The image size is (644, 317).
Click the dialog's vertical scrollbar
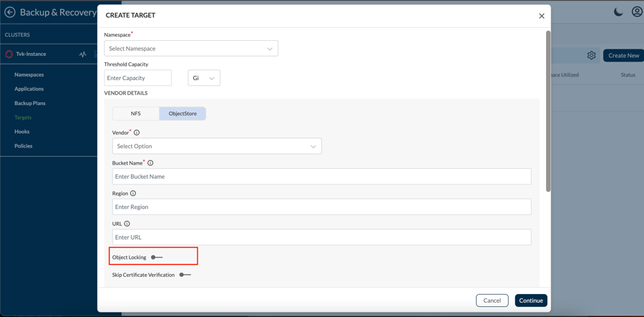click(x=548, y=111)
